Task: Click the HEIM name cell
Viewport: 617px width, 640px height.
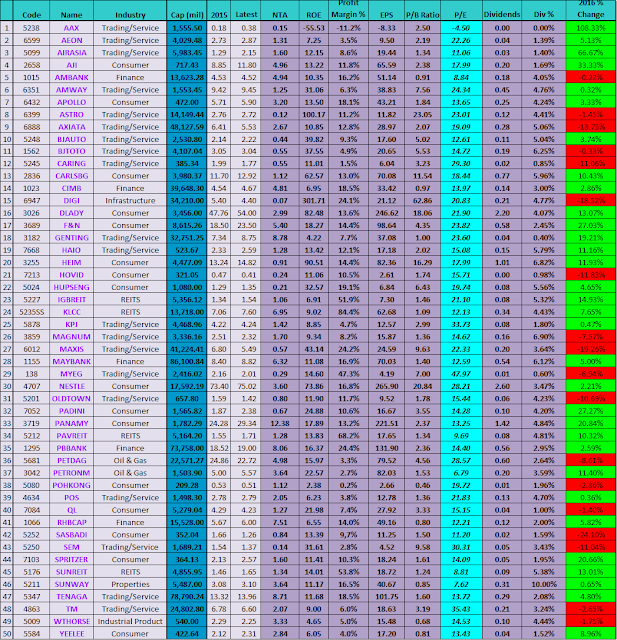Action: click(71, 263)
